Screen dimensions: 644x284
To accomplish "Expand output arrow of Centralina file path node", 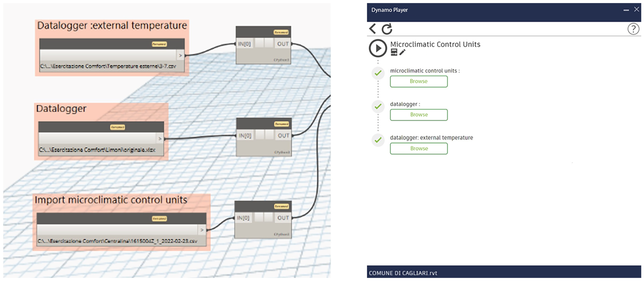I will click(202, 230).
